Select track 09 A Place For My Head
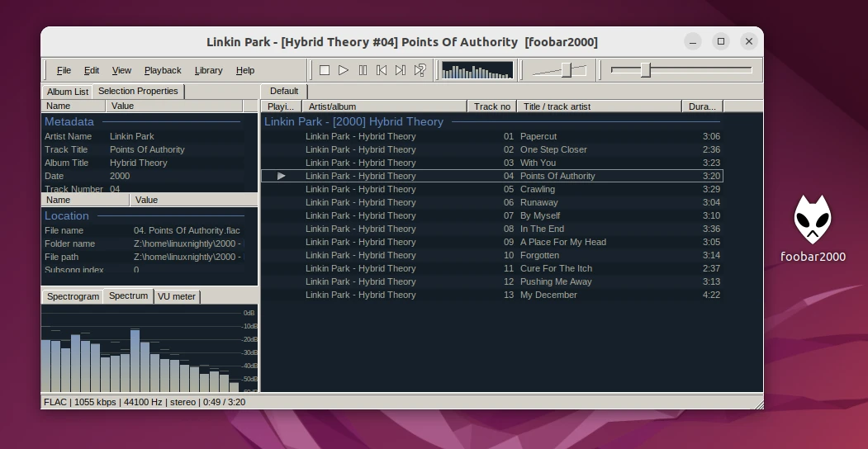Viewport: 868px width, 449px height. pyautogui.click(x=491, y=242)
